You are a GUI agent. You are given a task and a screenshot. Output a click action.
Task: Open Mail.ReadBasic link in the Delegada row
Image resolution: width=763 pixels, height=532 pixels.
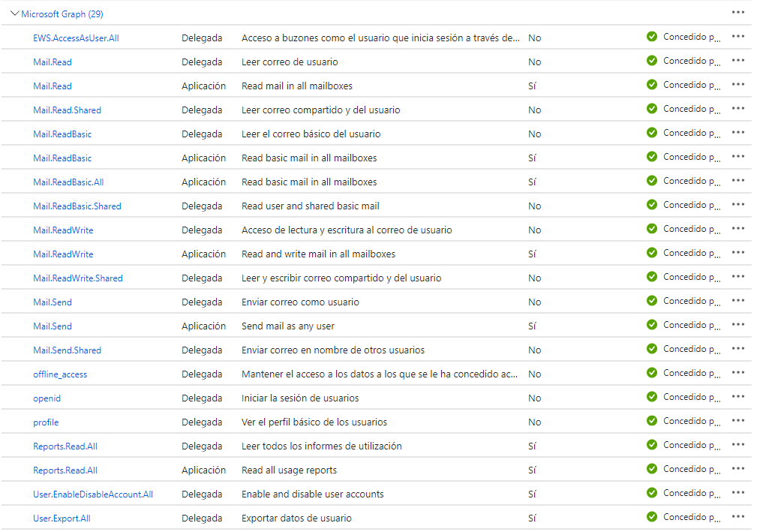(x=62, y=134)
